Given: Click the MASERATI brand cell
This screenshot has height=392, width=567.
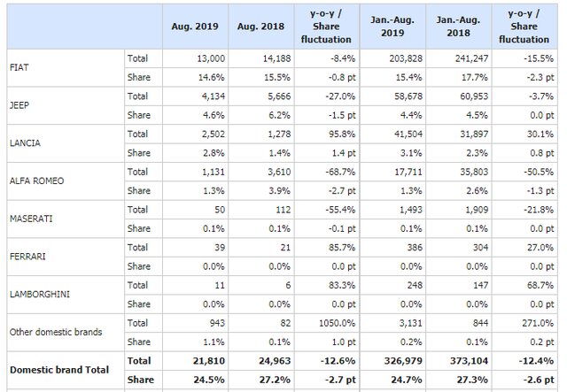Looking at the screenshot, I should click(66, 219).
